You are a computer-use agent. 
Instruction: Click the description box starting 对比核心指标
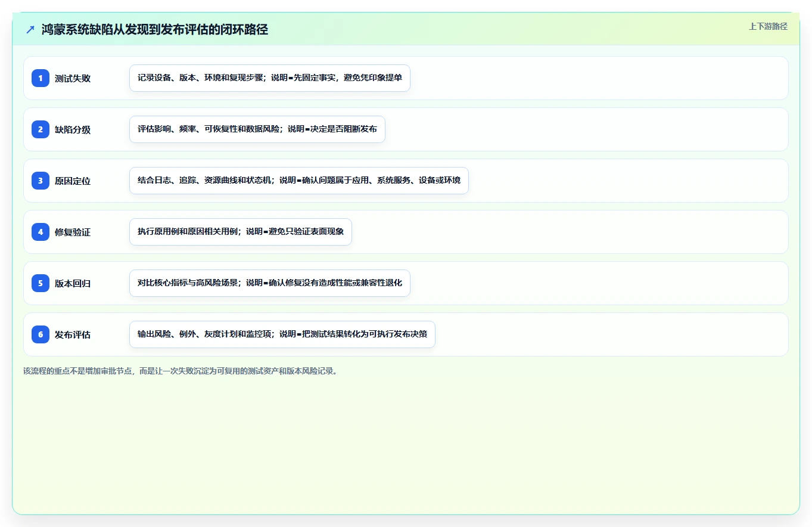270,283
